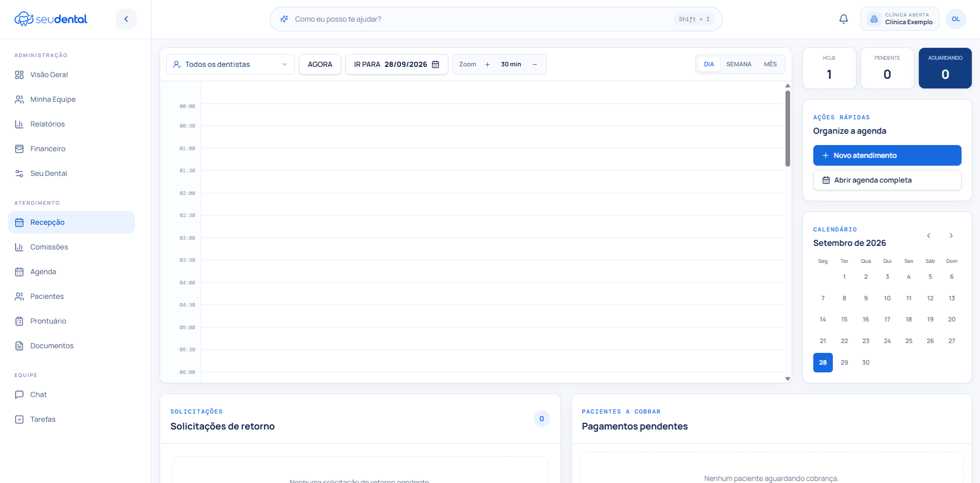980x483 pixels.
Task: Switch to SEMANA view
Action: click(739, 64)
